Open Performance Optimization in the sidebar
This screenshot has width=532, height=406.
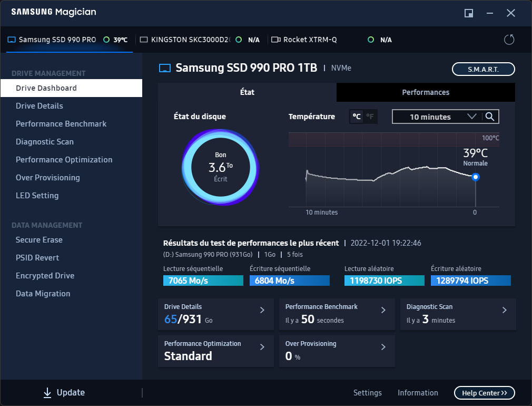[71, 160]
